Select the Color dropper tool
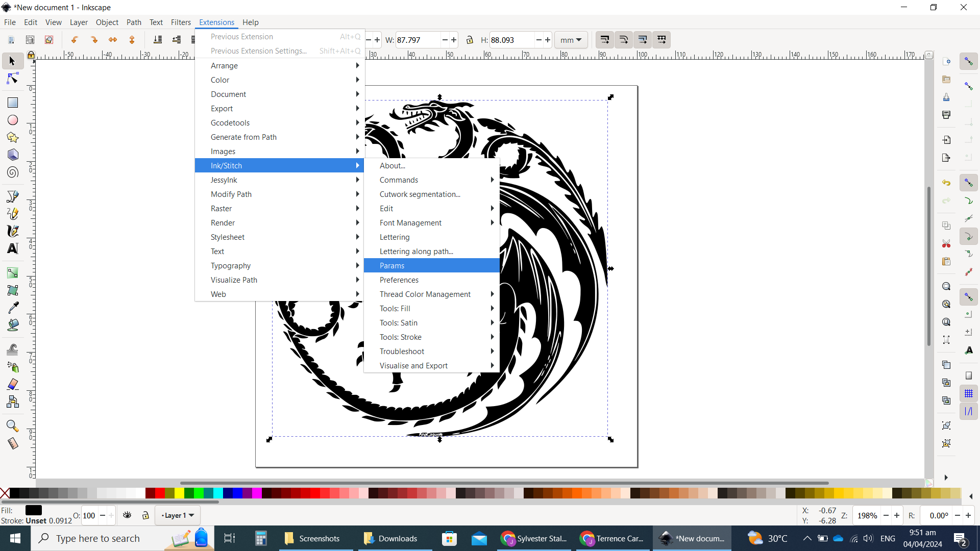Image resolution: width=980 pixels, height=551 pixels. [12, 308]
